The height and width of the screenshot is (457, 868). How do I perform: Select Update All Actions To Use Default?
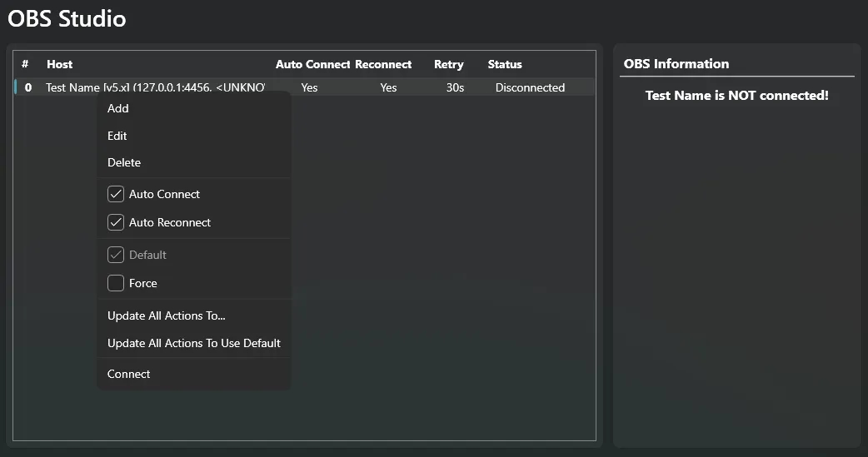(x=193, y=343)
